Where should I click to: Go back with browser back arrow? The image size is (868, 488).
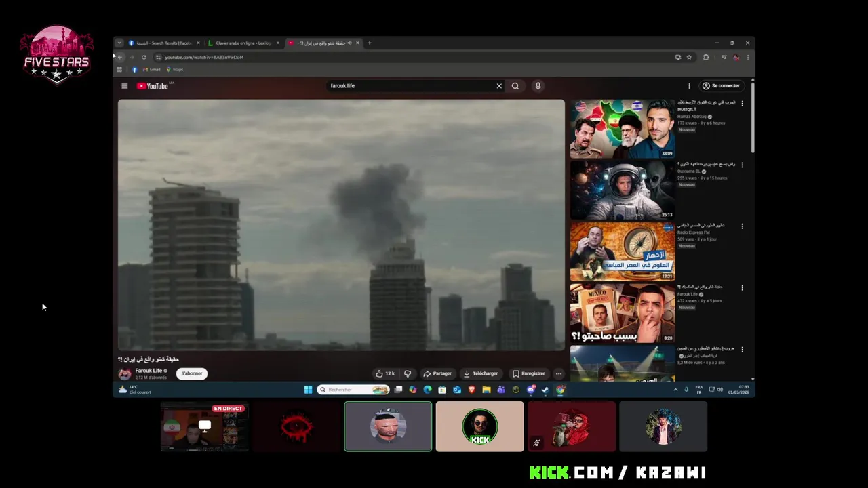(120, 57)
